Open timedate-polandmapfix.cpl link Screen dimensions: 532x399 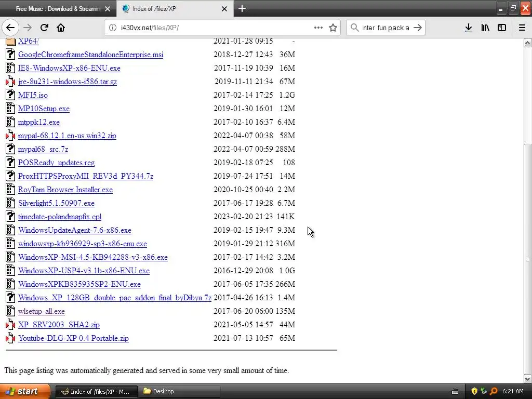pyautogui.click(x=60, y=217)
